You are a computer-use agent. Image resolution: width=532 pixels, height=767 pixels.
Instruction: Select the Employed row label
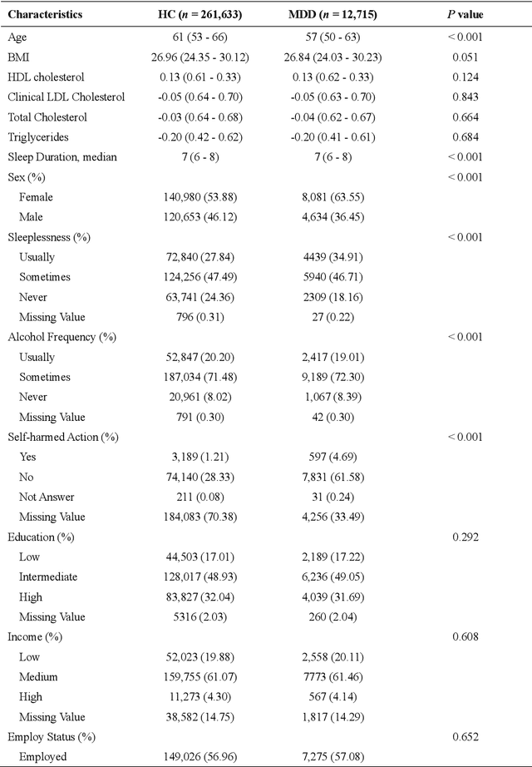coord(42,756)
